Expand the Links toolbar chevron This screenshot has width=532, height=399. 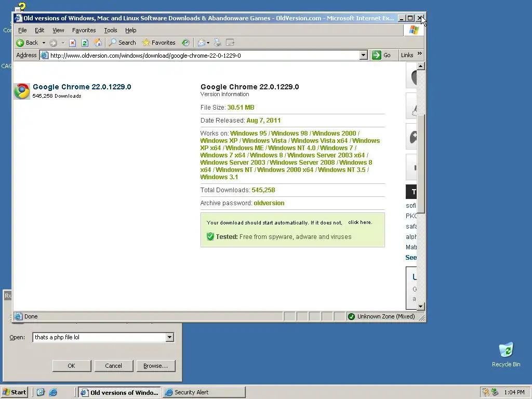(x=420, y=54)
